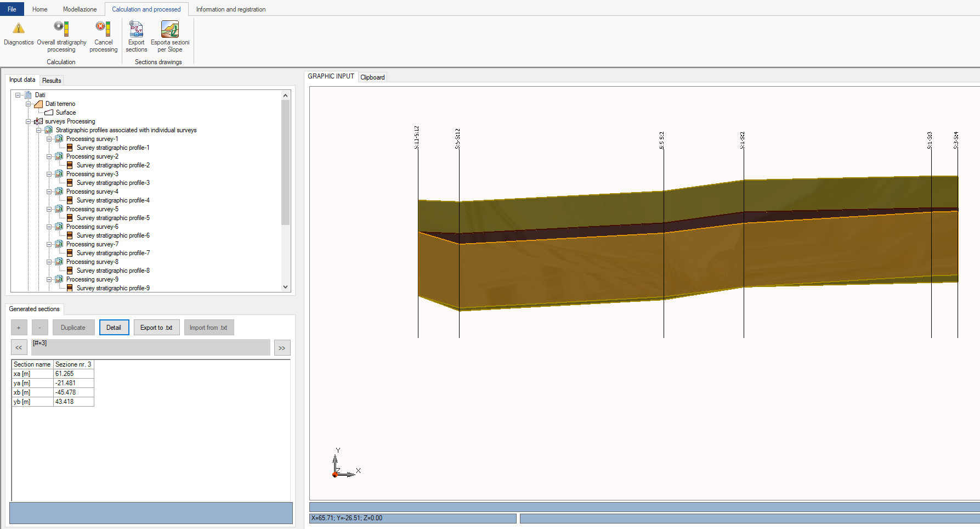The image size is (980, 529).
Task: Select the Input data tab
Action: point(22,80)
